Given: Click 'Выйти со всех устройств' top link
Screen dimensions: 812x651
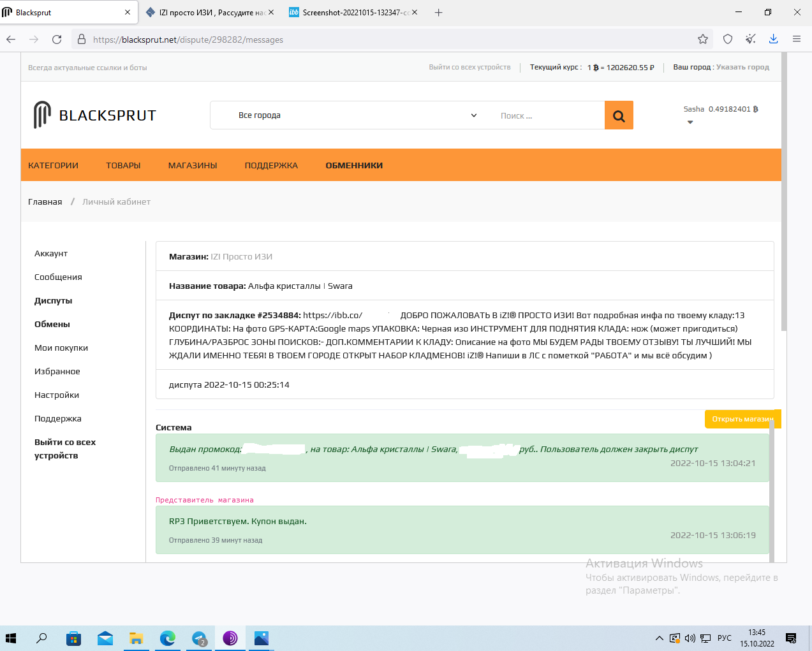Looking at the screenshot, I should 469,67.
